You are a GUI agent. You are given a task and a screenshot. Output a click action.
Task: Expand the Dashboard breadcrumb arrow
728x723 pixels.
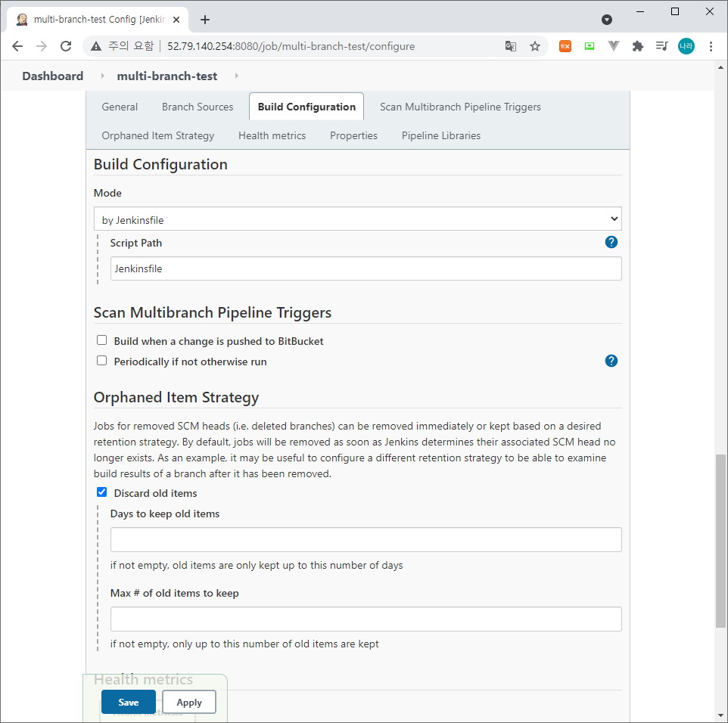(x=103, y=76)
